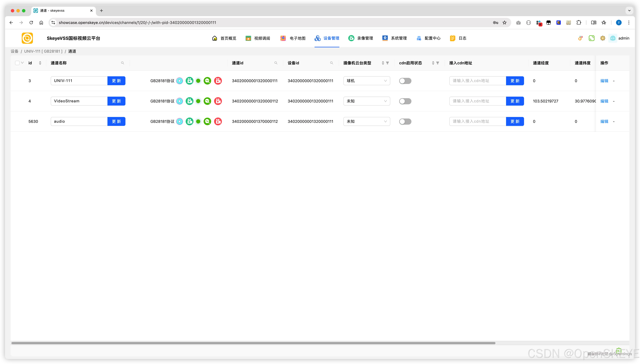The image size is (640, 364).
Task: Toggle the cdn switch in audio row
Action: [x=405, y=122]
